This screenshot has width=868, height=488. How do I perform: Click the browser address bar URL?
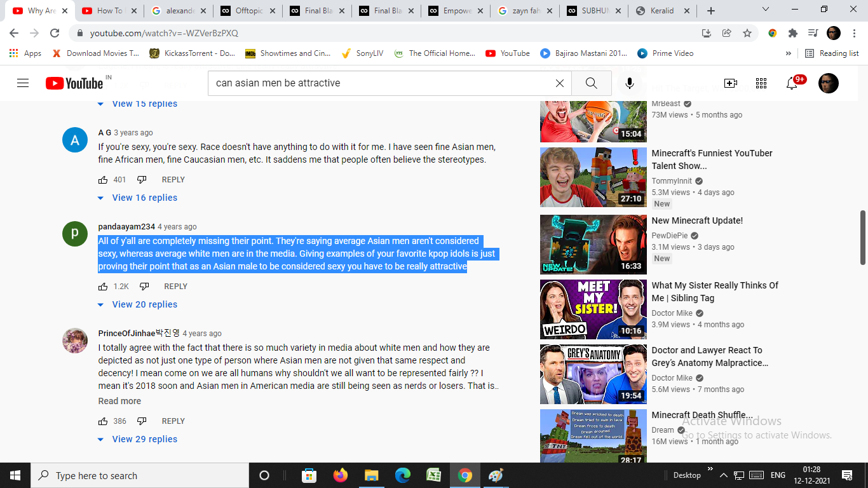164,33
